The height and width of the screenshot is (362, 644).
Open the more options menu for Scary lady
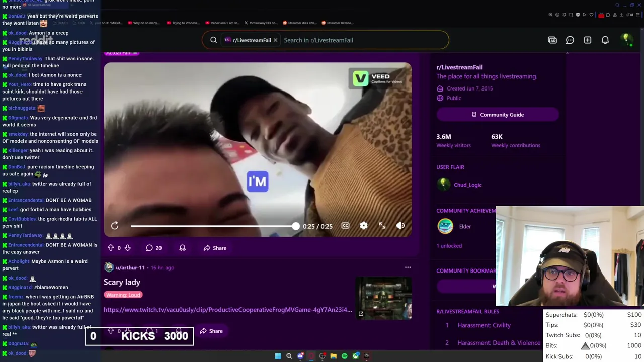click(x=408, y=267)
